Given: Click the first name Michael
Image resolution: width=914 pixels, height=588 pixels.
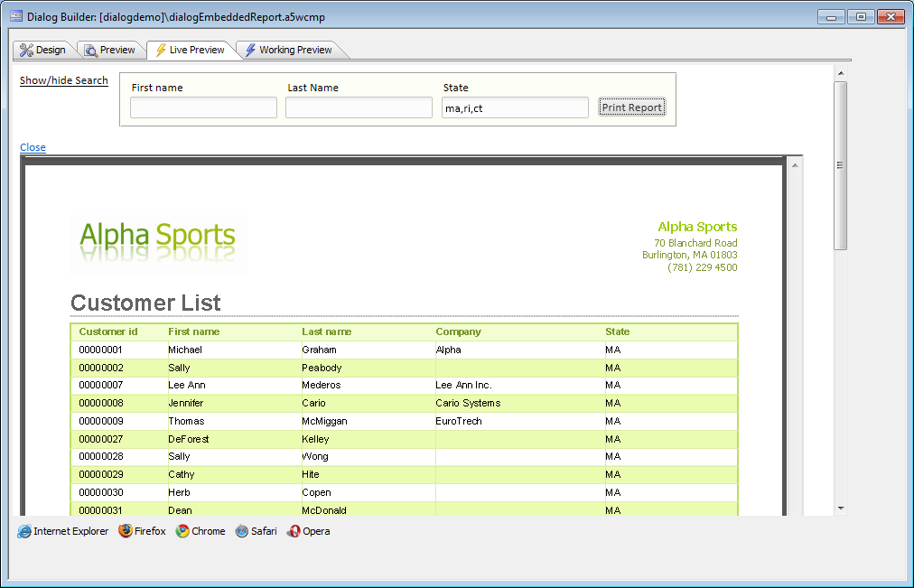Looking at the screenshot, I should coord(185,350).
